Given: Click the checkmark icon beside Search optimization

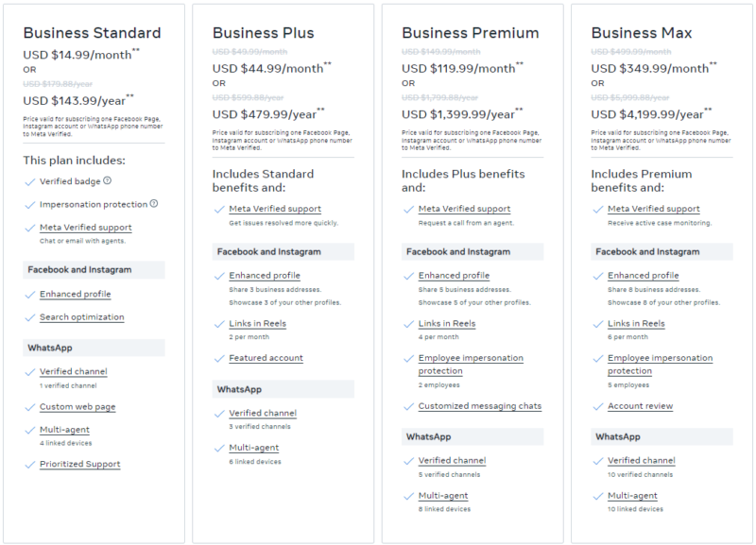Looking at the screenshot, I should (x=29, y=317).
